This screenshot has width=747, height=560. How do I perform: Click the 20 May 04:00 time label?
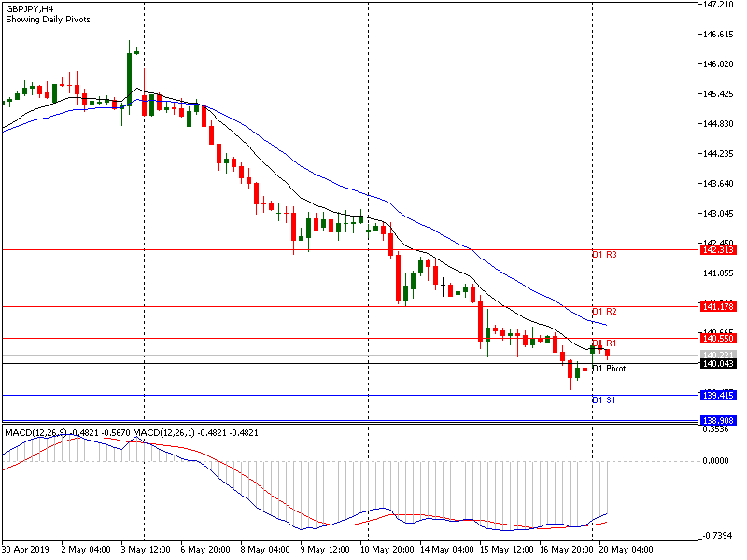click(x=627, y=550)
